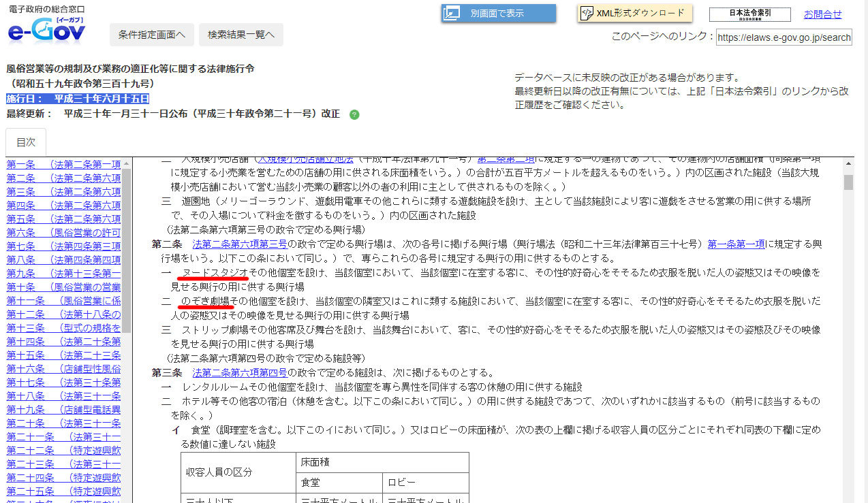Screen dimensions: 868x503
Task: Jump to 第一条 in table of contents
Action: click(x=63, y=164)
